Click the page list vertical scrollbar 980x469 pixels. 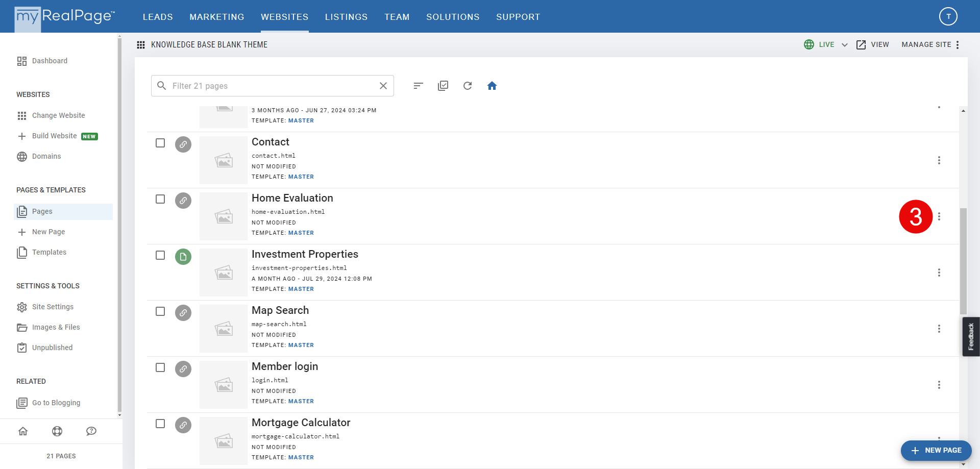[963, 261]
